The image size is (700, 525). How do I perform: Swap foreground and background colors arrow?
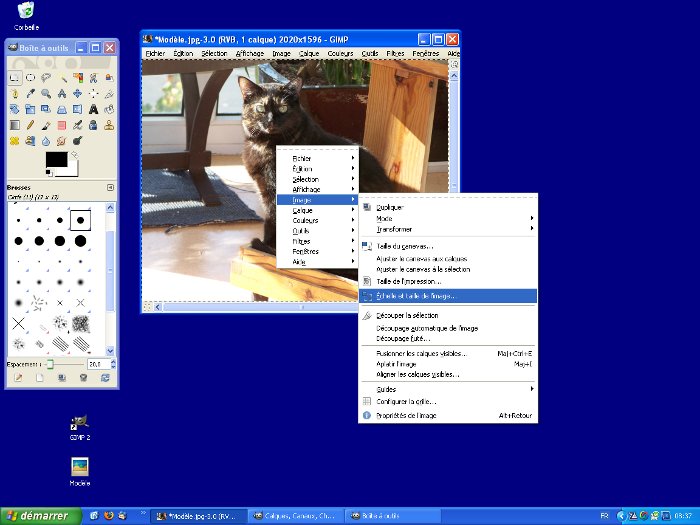pos(75,155)
